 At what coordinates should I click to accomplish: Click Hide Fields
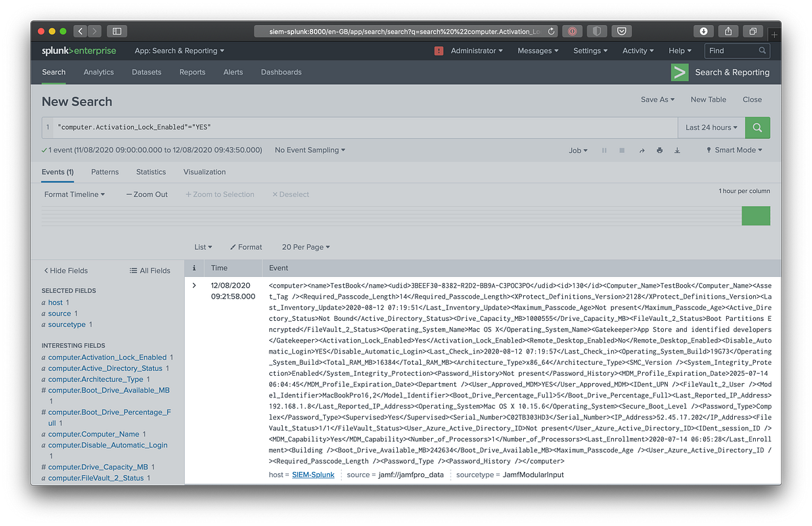(66, 271)
